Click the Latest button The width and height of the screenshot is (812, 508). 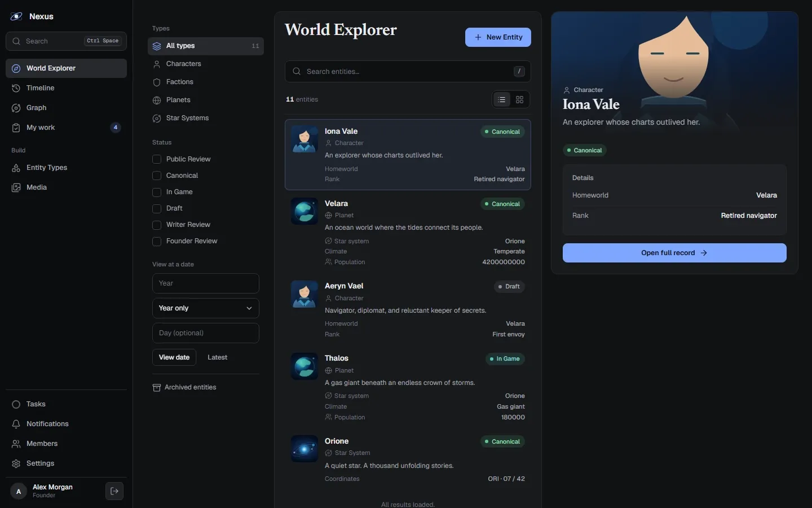[x=217, y=357]
